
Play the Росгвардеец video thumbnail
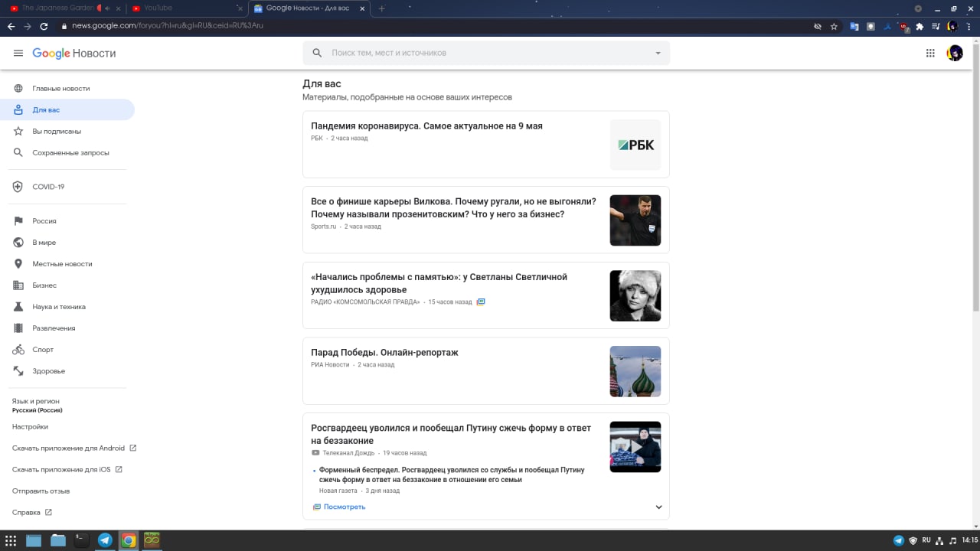635,447
